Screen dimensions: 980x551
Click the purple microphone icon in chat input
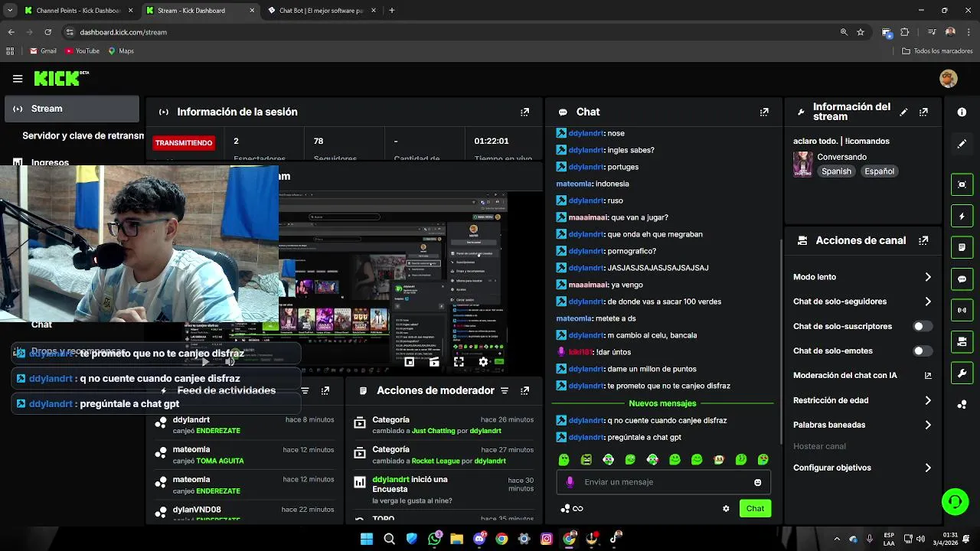click(570, 482)
